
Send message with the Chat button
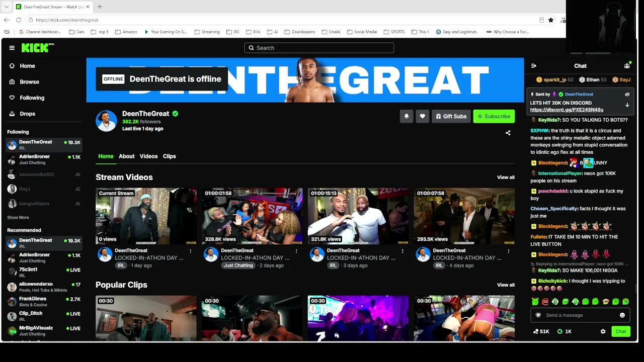tap(621, 331)
